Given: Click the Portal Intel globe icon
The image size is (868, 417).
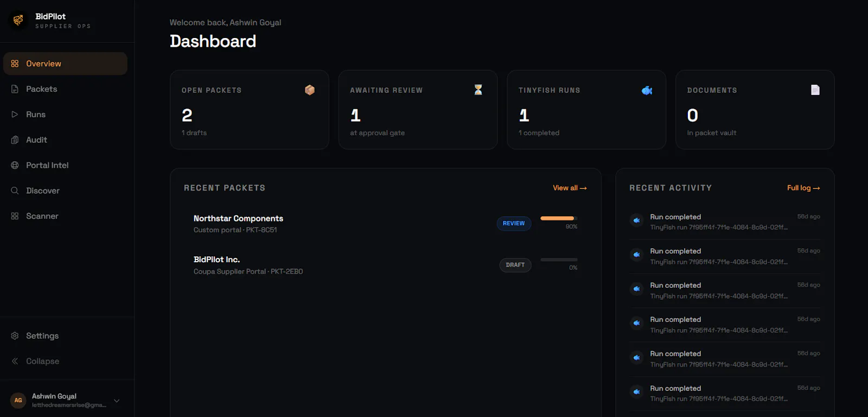Looking at the screenshot, I should (15, 165).
